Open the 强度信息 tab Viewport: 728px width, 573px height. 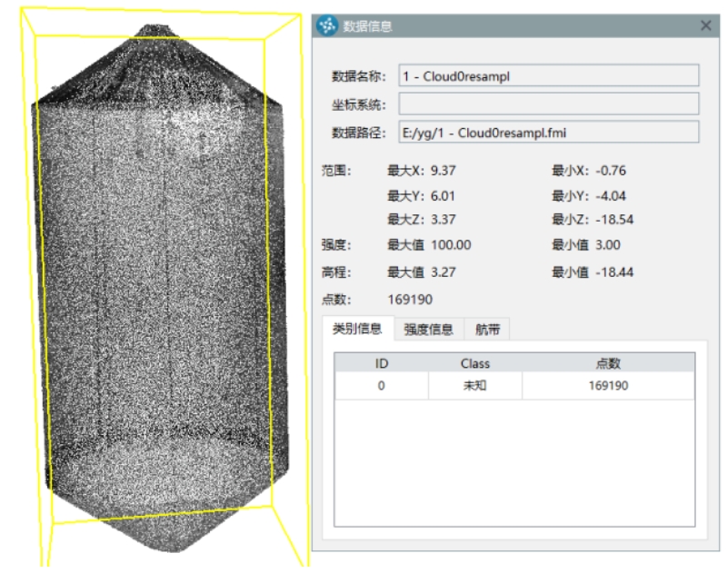tap(429, 330)
